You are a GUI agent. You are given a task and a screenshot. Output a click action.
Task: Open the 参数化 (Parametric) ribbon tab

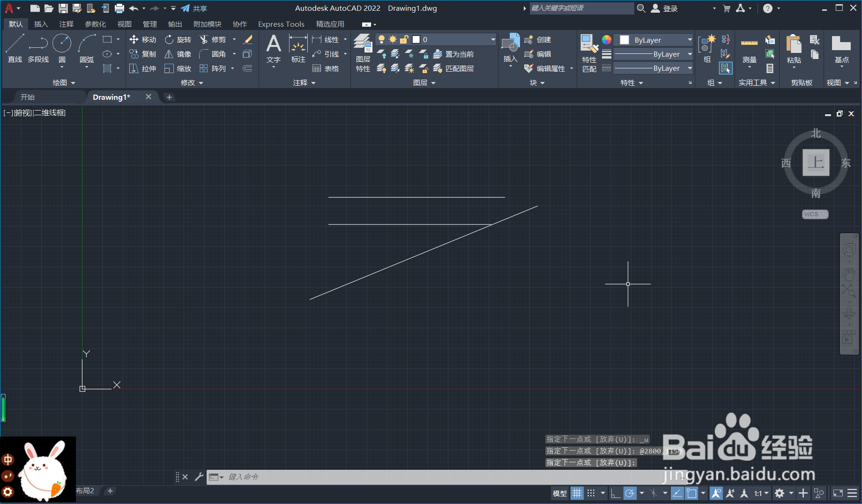[95, 24]
